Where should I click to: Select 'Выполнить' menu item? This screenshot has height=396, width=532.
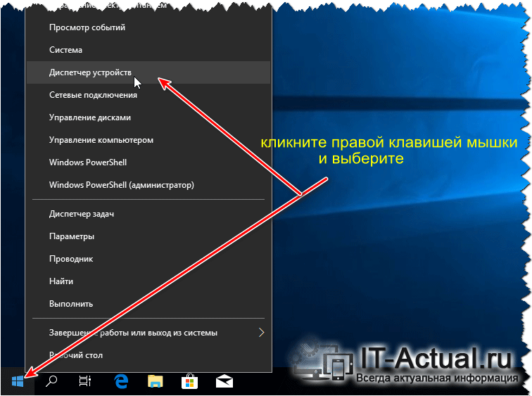[x=148, y=304]
